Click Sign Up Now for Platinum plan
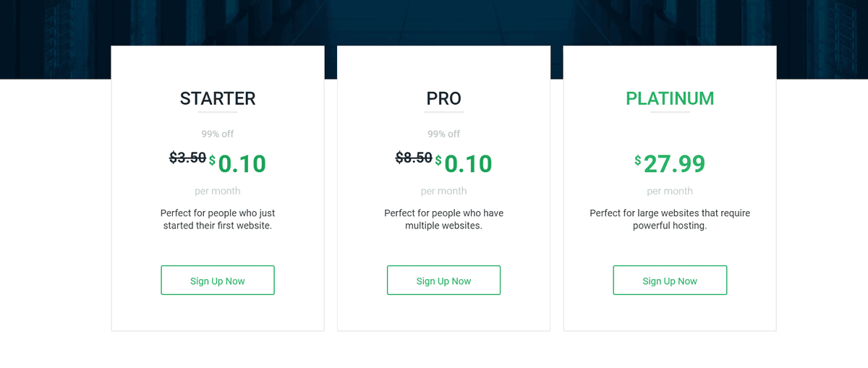The height and width of the screenshot is (368, 868). click(x=670, y=281)
